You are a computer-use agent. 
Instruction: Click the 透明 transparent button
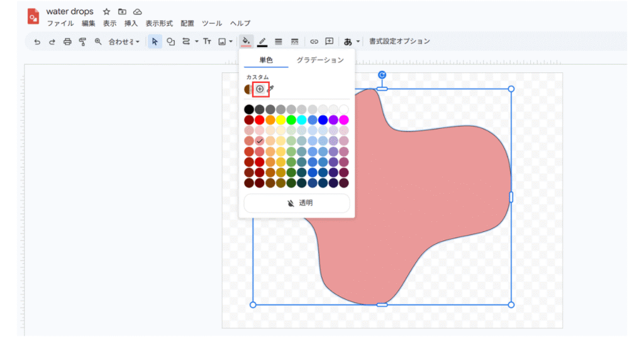(x=297, y=203)
